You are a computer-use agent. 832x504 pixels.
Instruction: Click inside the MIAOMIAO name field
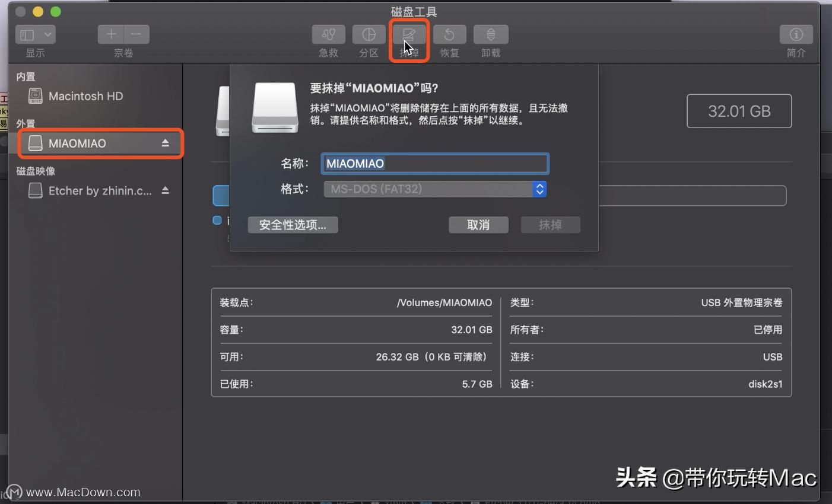[434, 164]
